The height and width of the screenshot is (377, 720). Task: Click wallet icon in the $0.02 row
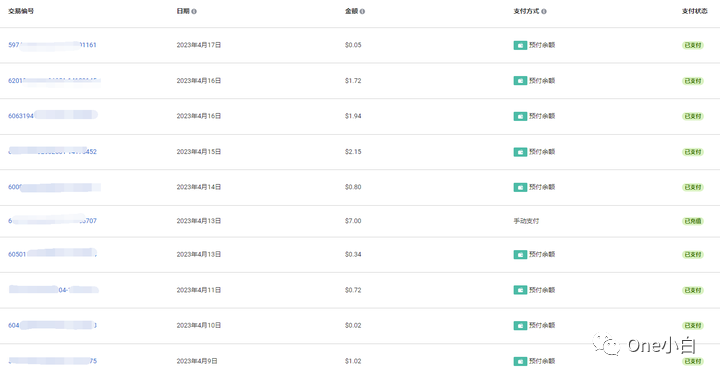tap(520, 326)
